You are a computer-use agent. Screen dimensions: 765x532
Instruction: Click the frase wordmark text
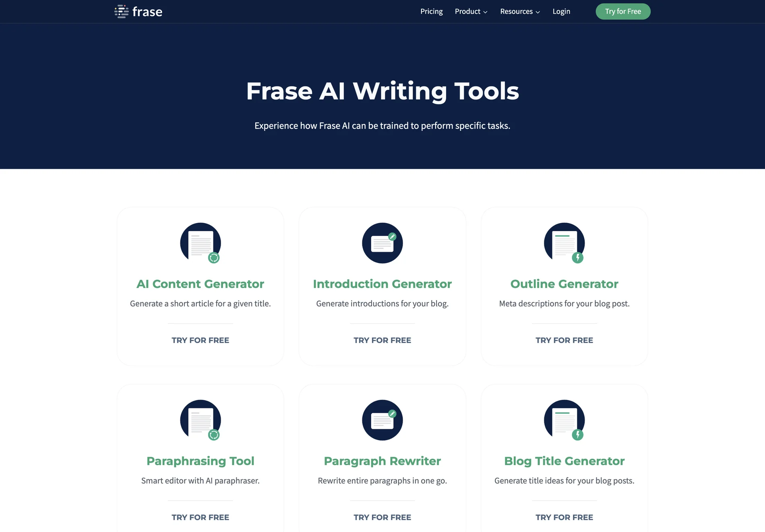[147, 12]
